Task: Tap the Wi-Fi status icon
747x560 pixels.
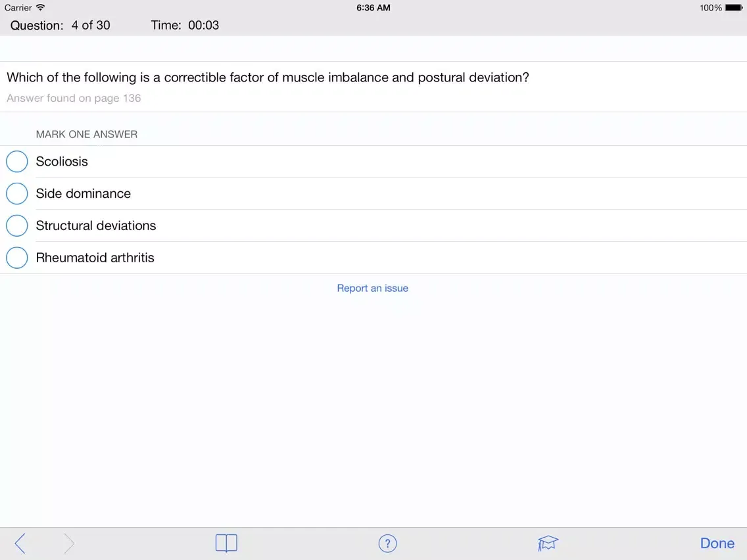Action: [41, 8]
